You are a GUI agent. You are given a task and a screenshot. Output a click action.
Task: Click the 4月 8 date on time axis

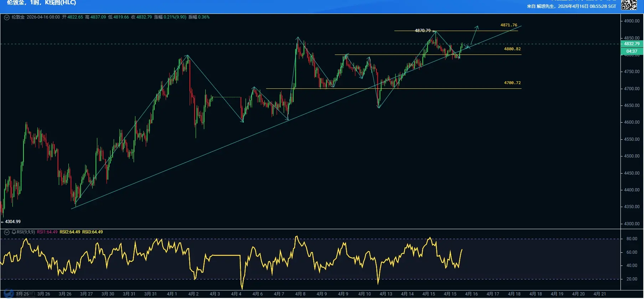coord(300,294)
